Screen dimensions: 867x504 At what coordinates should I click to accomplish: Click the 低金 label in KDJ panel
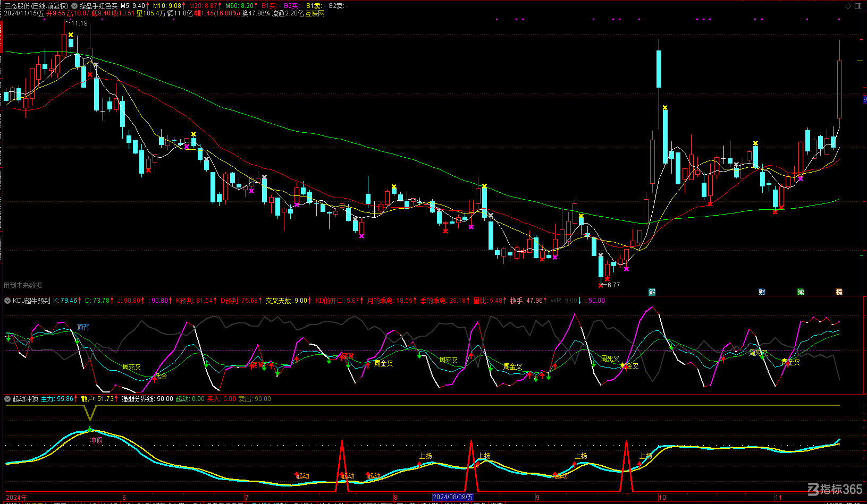point(161,376)
